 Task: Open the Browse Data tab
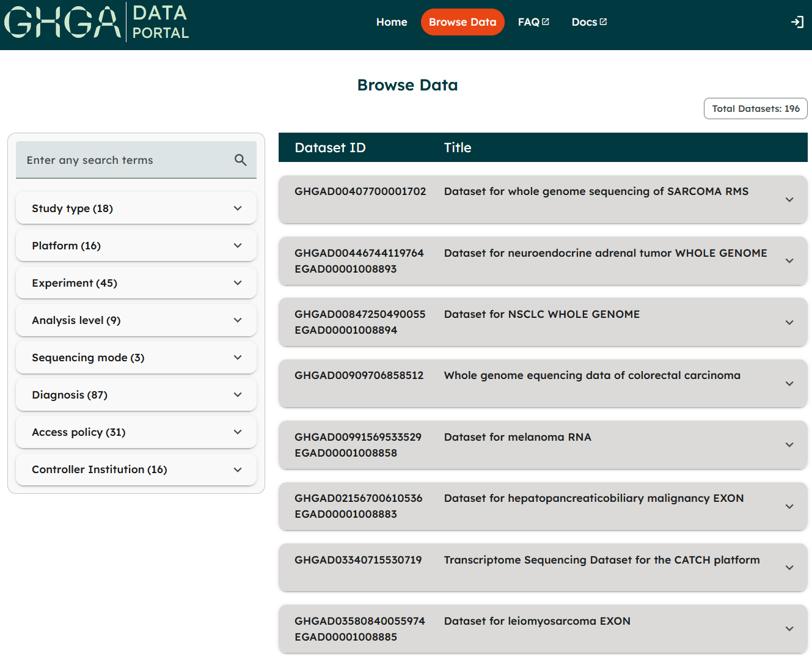(x=463, y=22)
